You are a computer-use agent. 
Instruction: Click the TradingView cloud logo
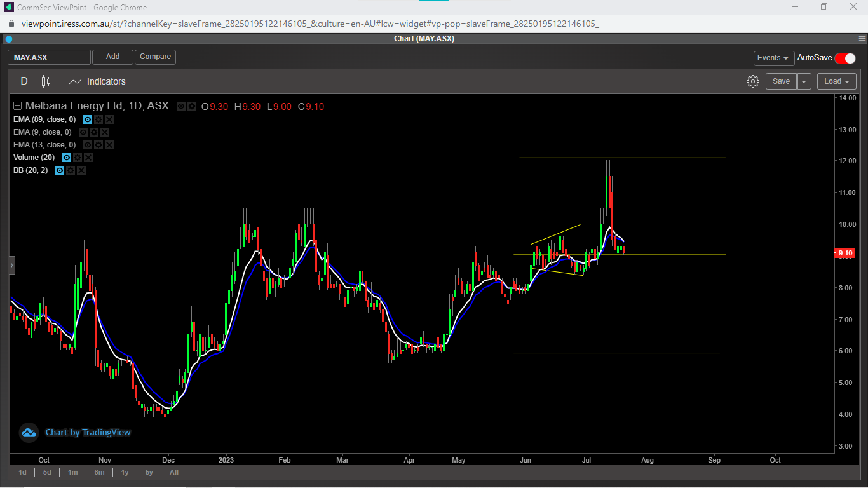tap(29, 433)
